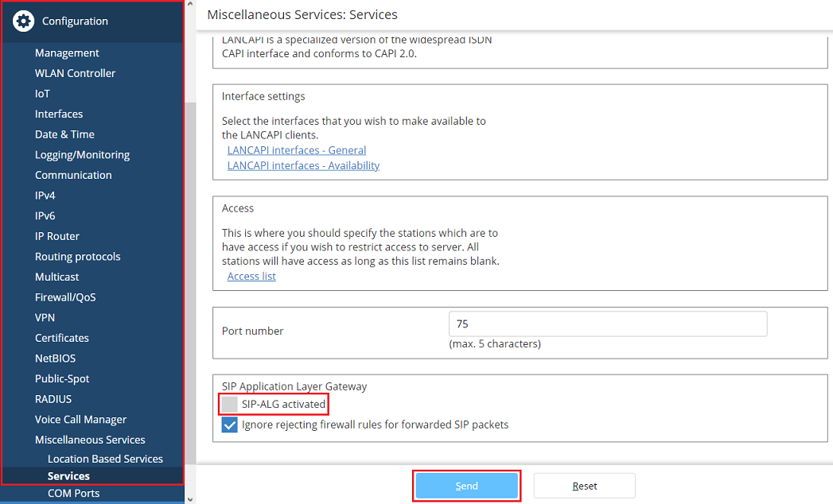Open the VPN menu item
This screenshot has height=504, width=833.
coord(45,318)
